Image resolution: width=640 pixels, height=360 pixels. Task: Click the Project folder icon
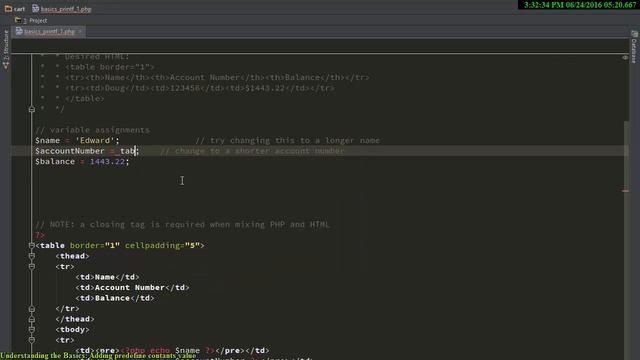[x=18, y=20]
